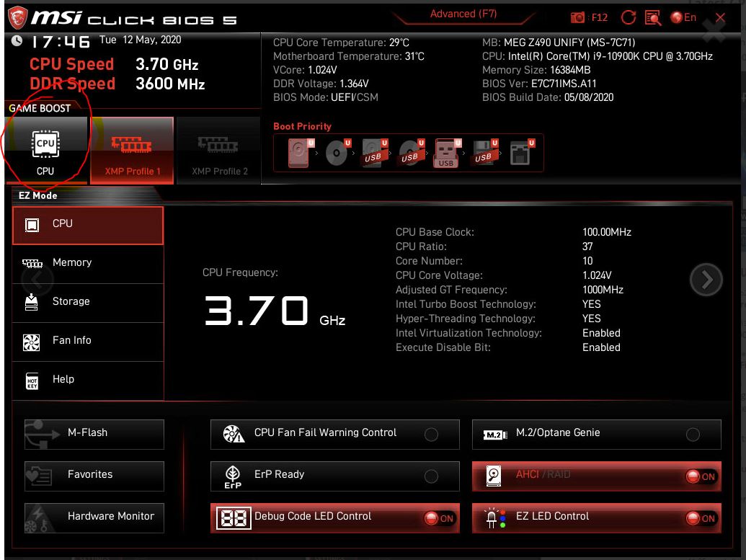Click the circular reset arrow icon in header
Image resolution: width=746 pixels, height=560 pixels.
[x=628, y=17]
